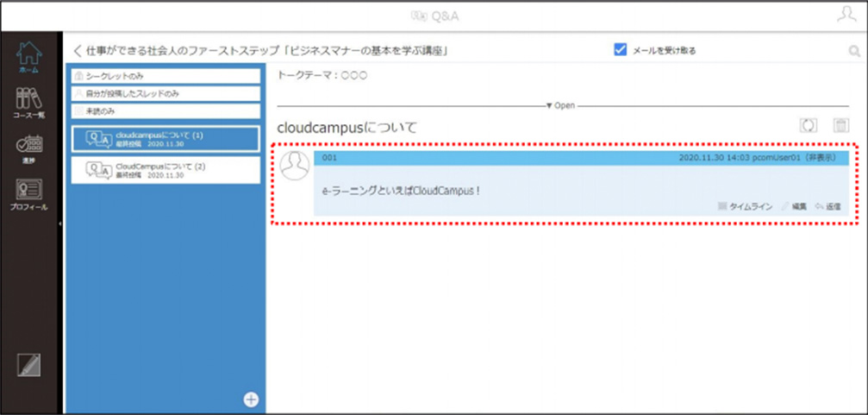Delete thread with the trash icon
The image size is (868, 415).
coord(841,125)
